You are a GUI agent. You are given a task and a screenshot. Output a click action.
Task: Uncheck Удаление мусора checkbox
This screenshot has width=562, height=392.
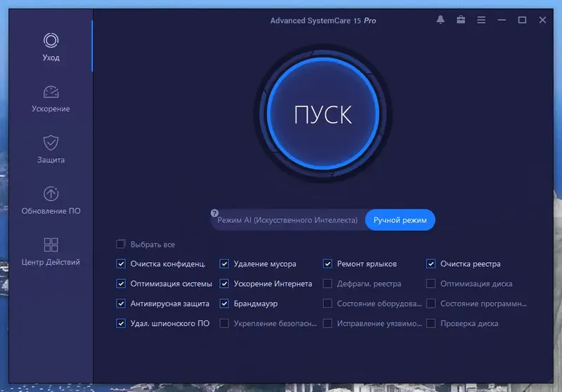[224, 263]
